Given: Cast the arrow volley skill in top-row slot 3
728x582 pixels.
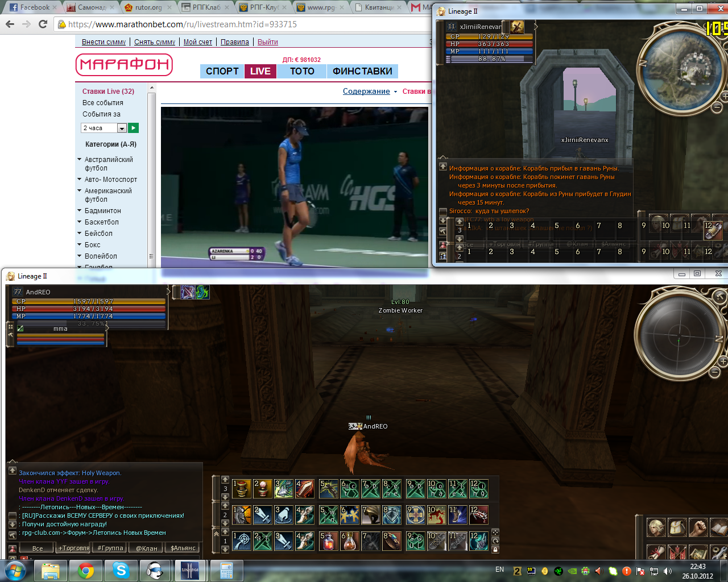Looking at the screenshot, I should coord(284,489).
